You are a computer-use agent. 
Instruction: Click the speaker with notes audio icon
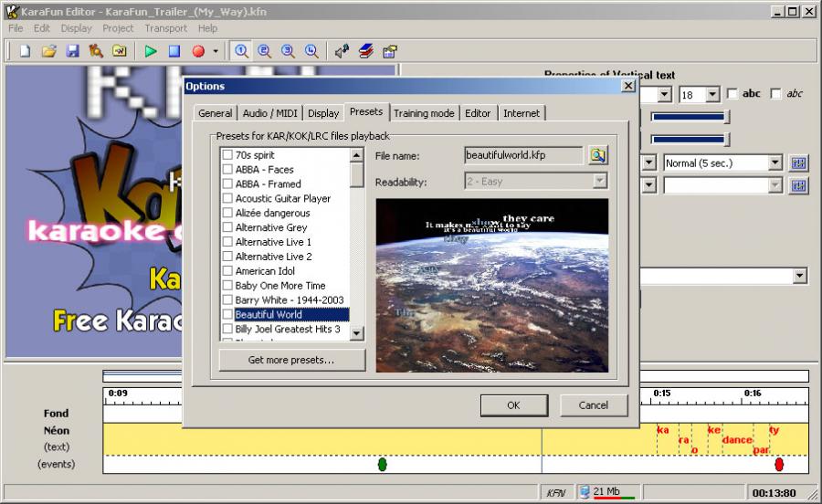[x=342, y=51]
